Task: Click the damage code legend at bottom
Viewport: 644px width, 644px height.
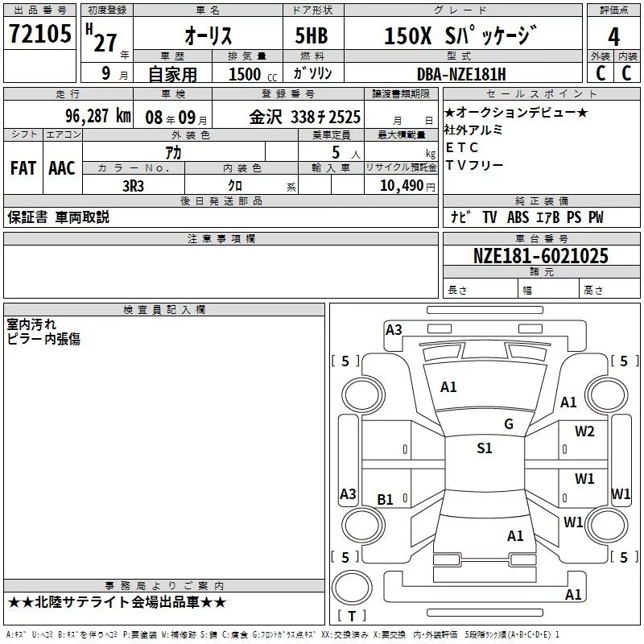Action: [x=283, y=635]
